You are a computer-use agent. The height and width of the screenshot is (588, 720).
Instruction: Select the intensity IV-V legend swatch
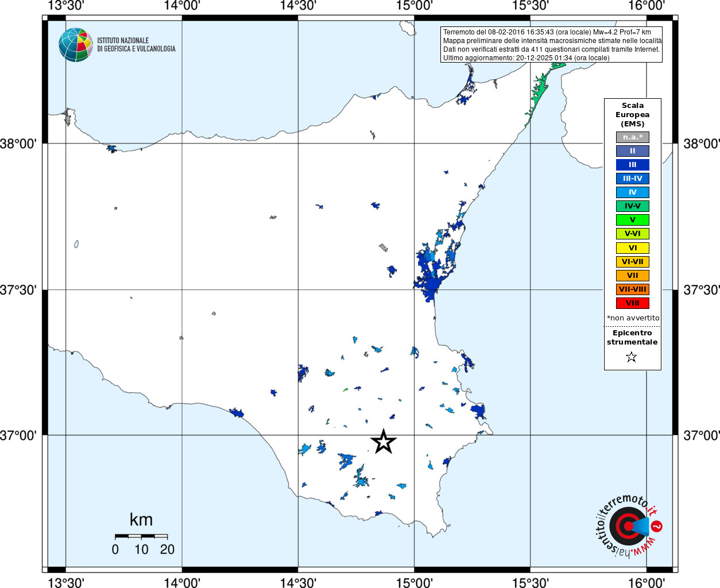[633, 206]
